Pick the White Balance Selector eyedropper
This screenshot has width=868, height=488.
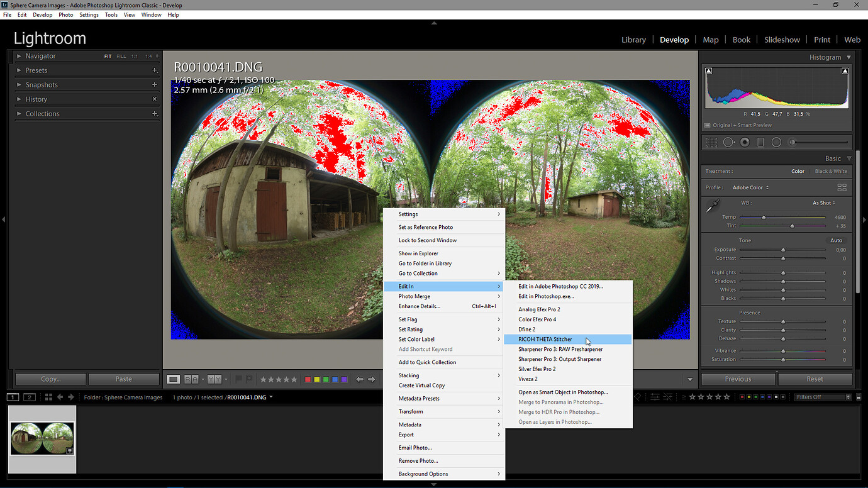[x=713, y=206]
